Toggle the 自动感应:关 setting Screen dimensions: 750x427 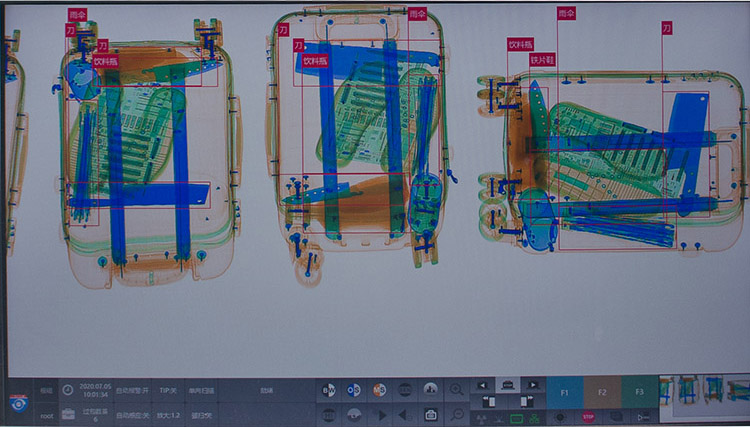tap(131, 415)
